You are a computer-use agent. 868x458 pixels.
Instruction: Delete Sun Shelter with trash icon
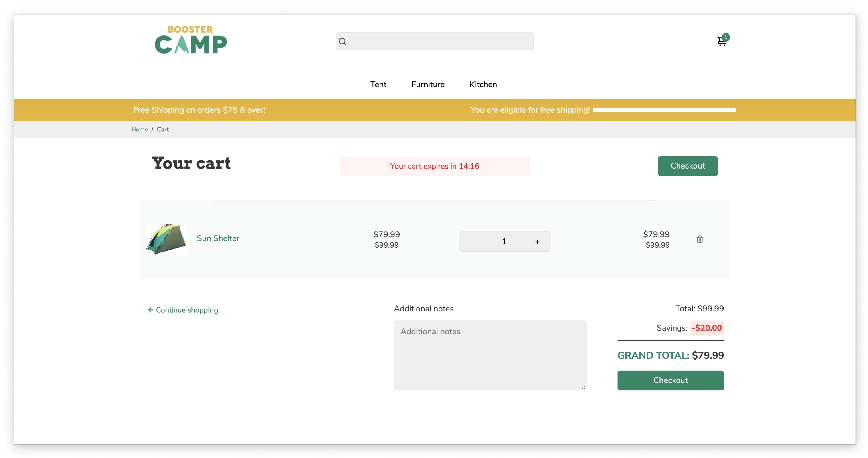[x=700, y=239]
